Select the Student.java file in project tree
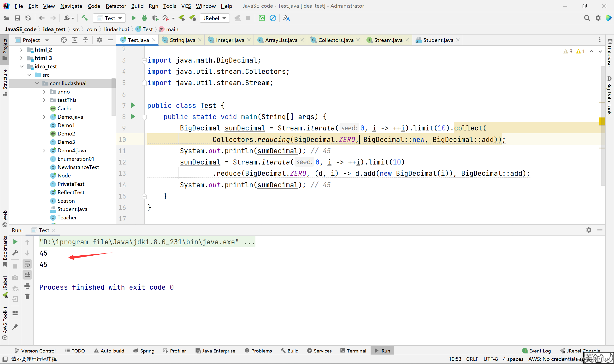 (x=72, y=209)
